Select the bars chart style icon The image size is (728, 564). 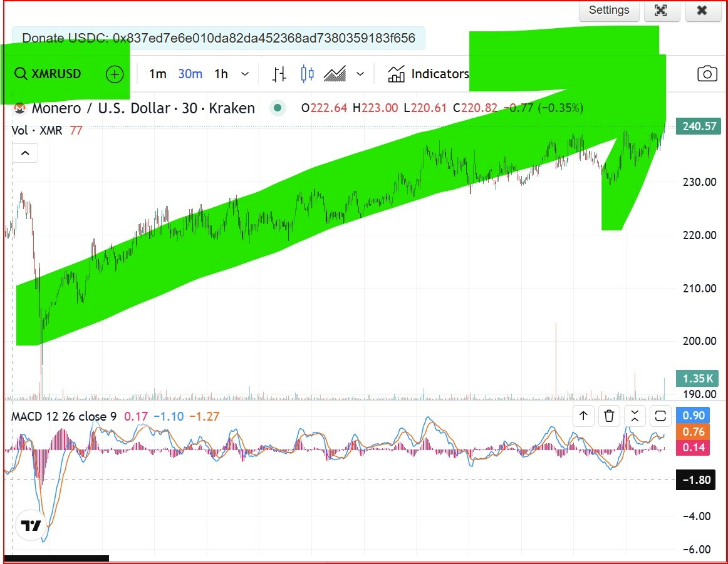point(279,74)
